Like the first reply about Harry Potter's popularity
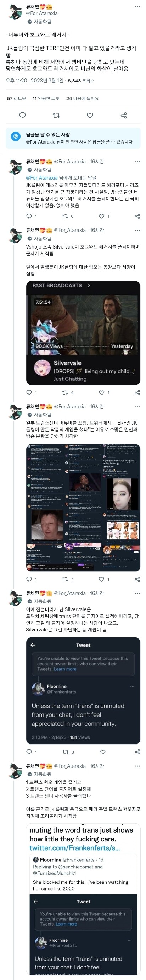The width and height of the screenshot is (146, 980). click(101, 216)
